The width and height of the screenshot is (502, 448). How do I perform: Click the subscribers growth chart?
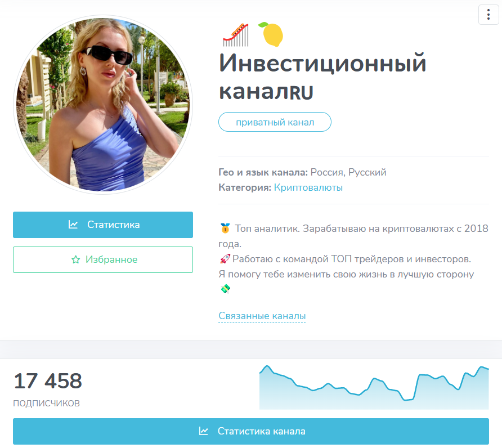(374, 387)
